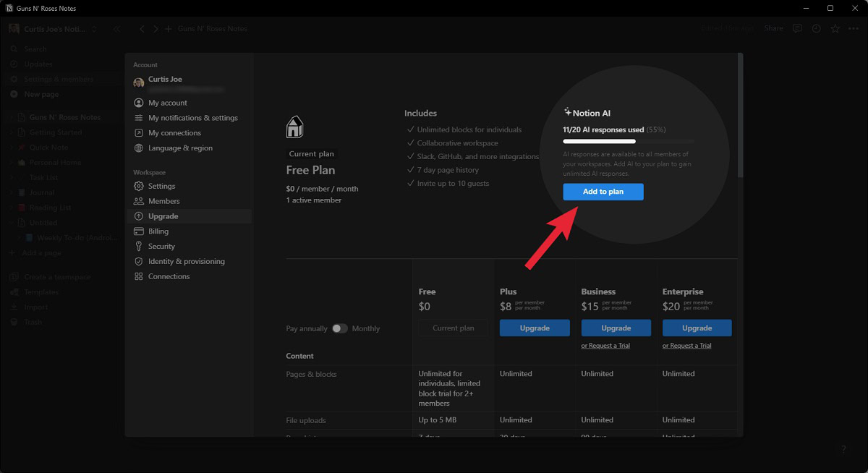Click the Language & region globe icon
This screenshot has height=473, width=868.
pos(139,148)
